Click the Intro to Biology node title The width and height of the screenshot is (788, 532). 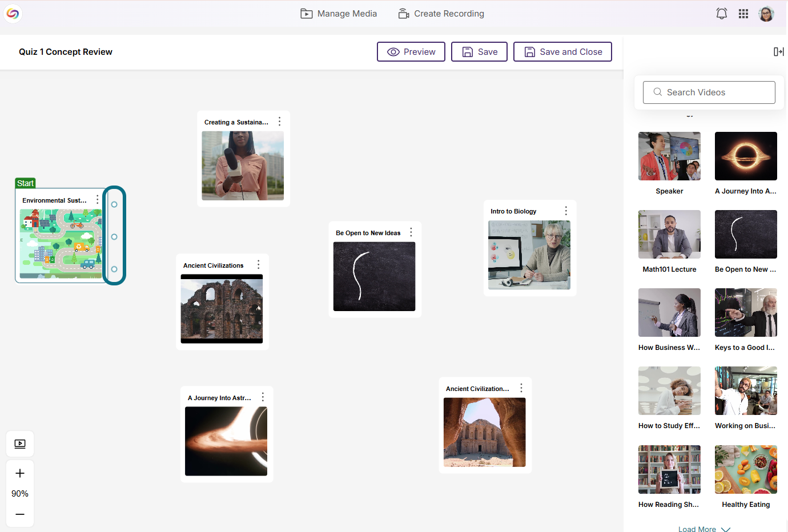(x=513, y=211)
